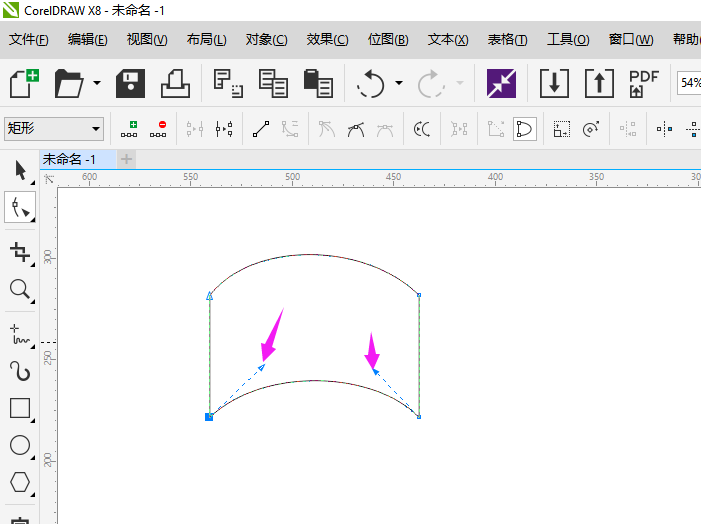701x524 pixels.
Task: Click the zoom level field showing 54%
Action: 689,83
